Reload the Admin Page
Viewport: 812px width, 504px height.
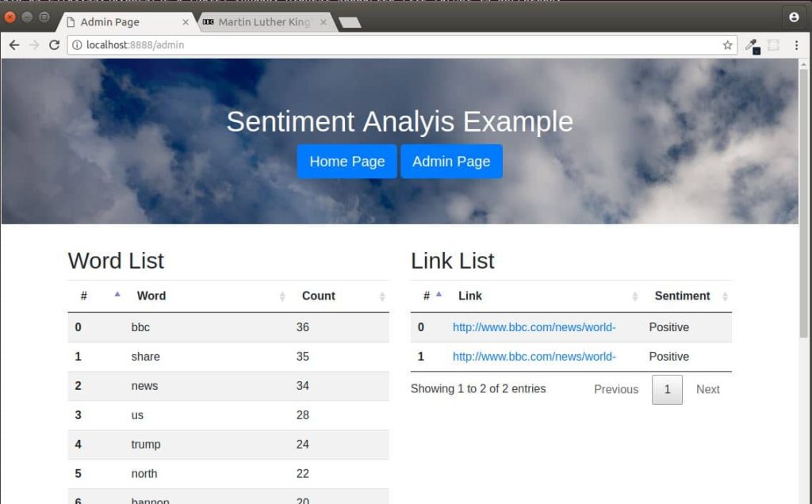[54, 45]
